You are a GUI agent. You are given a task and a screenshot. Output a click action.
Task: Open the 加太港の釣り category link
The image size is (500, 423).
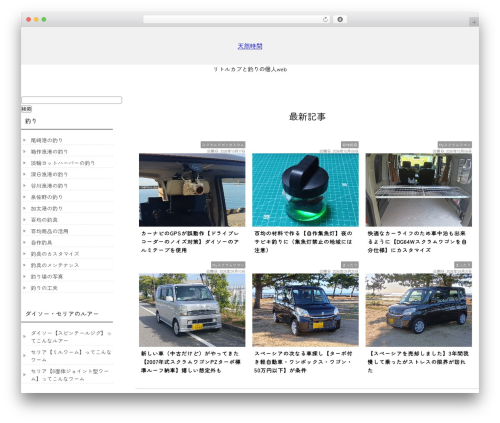coord(47,208)
